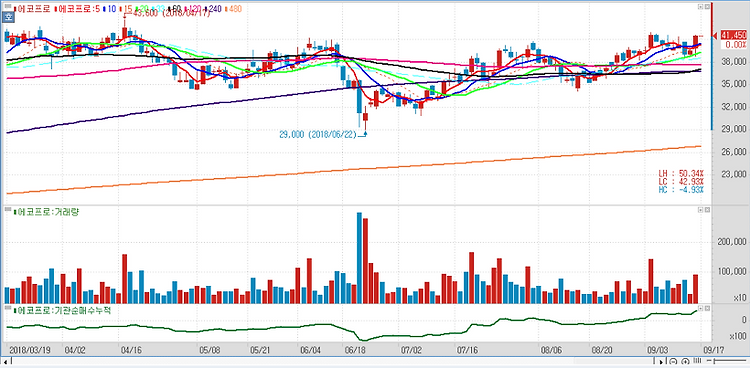
Task: Click the LH : 50.34% indicator text
Action: (x=681, y=173)
